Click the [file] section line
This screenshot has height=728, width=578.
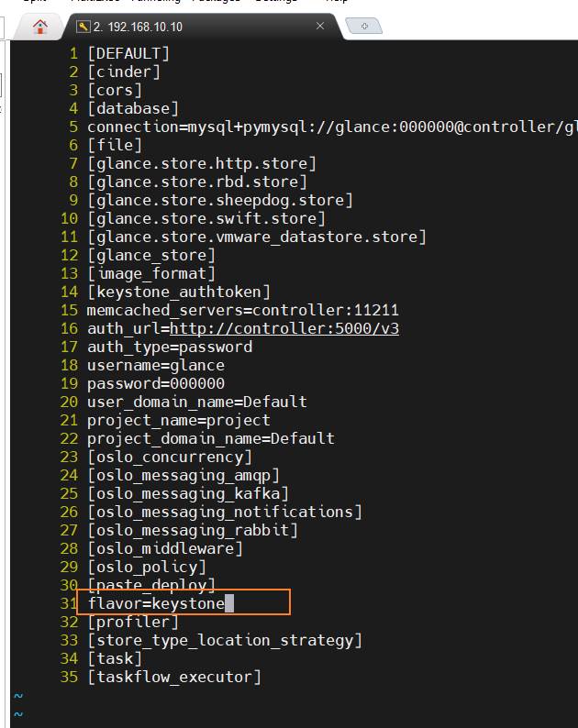pos(115,145)
